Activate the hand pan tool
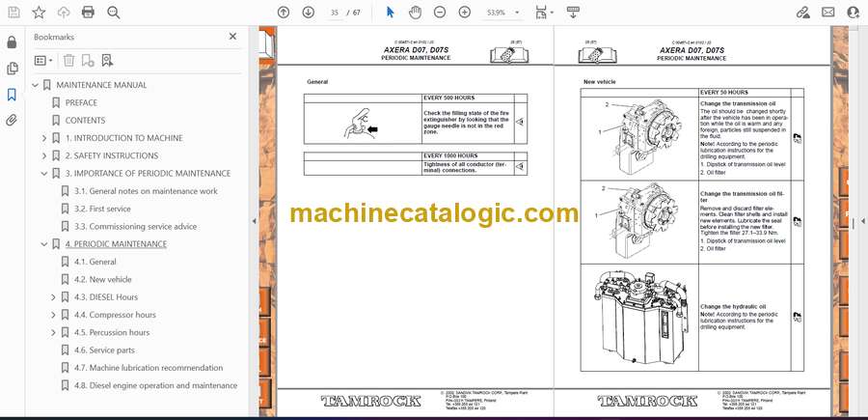Viewport: 868px width, 420px height. click(415, 13)
